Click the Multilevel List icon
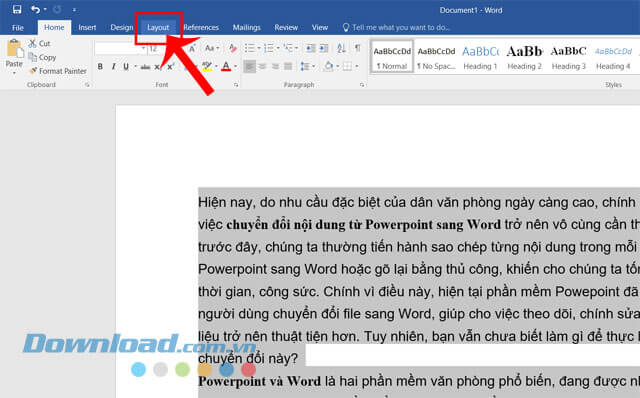The width and height of the screenshot is (640, 398). point(288,48)
